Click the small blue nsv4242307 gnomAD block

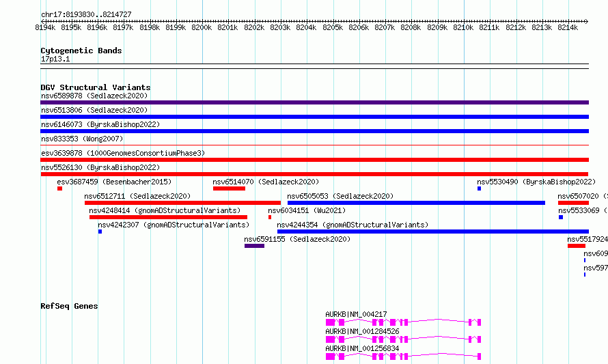100,232
